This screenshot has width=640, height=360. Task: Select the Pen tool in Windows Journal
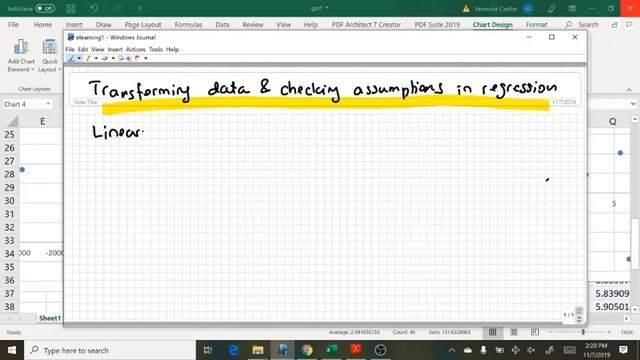pyautogui.click(x=71, y=58)
